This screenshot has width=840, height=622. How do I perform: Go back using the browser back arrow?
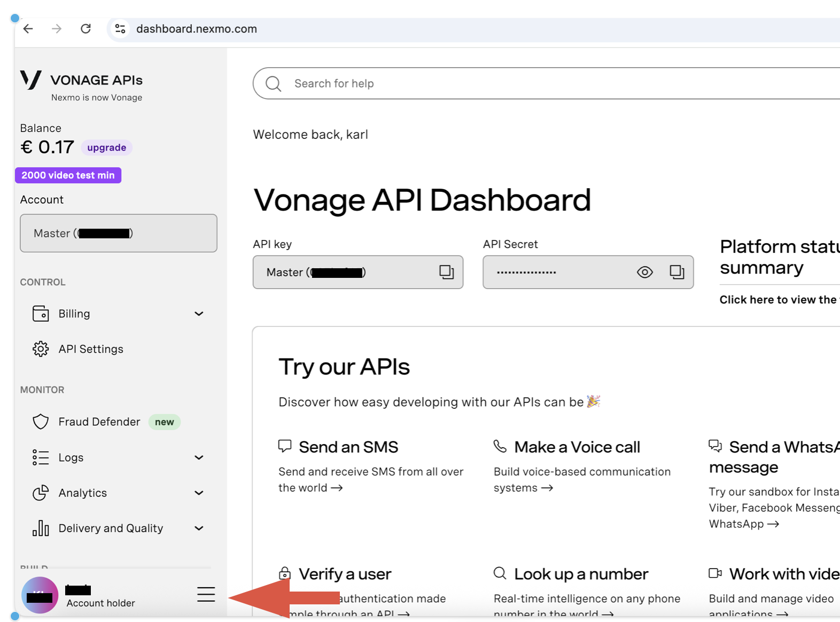[28, 29]
